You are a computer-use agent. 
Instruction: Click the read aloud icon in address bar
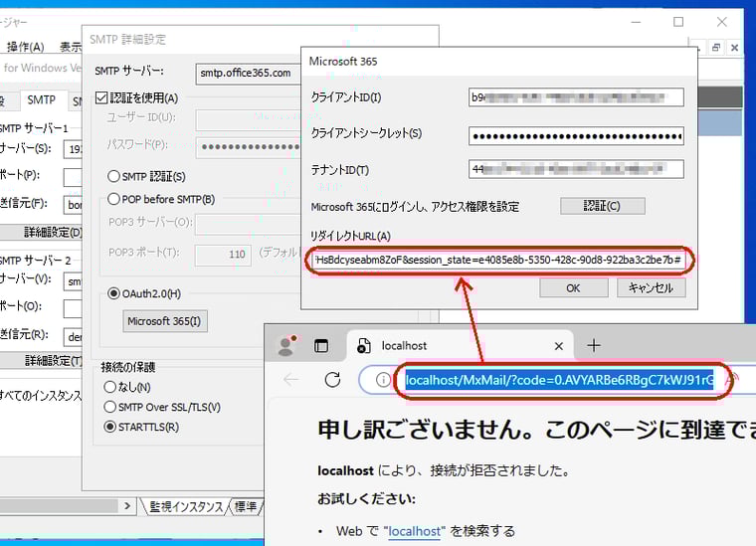click(730, 380)
